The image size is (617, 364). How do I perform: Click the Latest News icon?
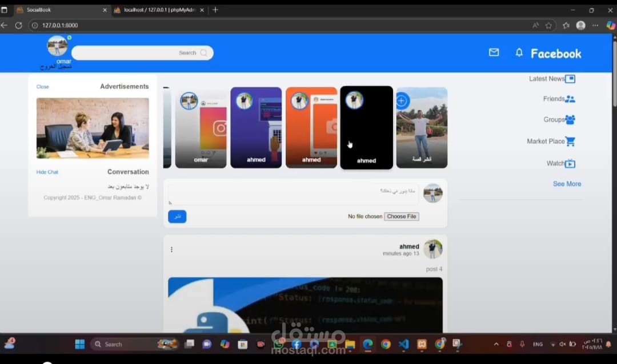tap(570, 78)
